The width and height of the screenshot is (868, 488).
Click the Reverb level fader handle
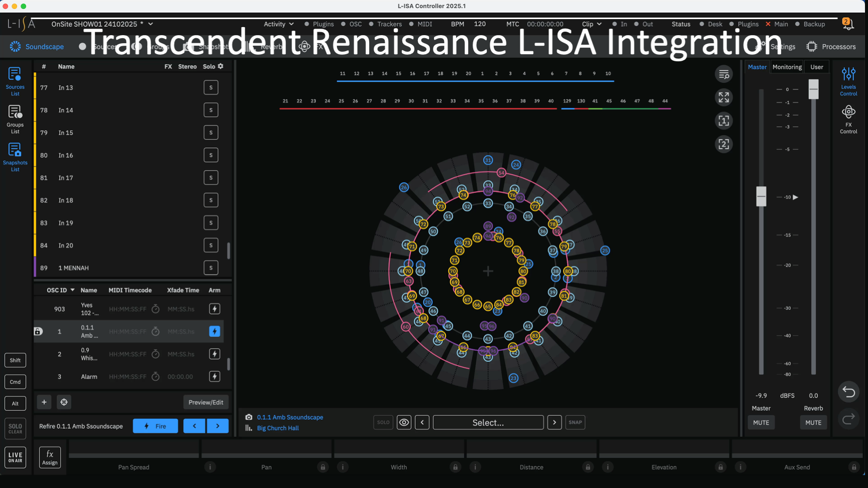(x=813, y=89)
